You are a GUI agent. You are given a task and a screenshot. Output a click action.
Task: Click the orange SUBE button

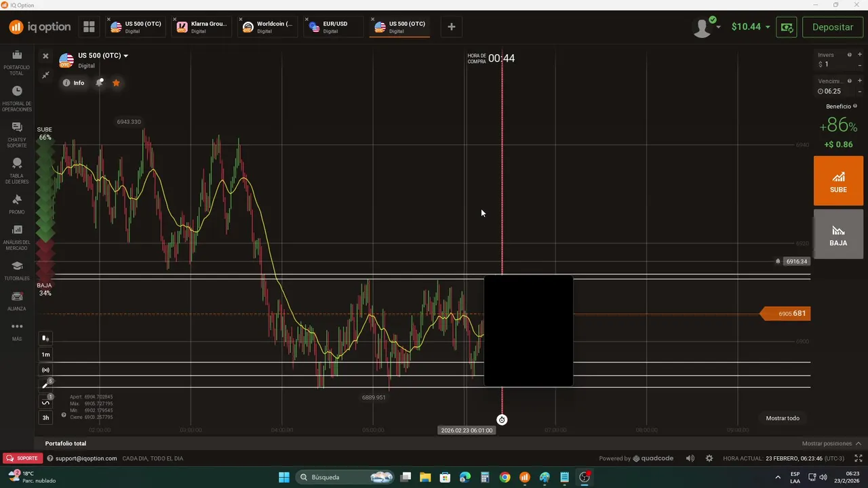[x=838, y=181]
